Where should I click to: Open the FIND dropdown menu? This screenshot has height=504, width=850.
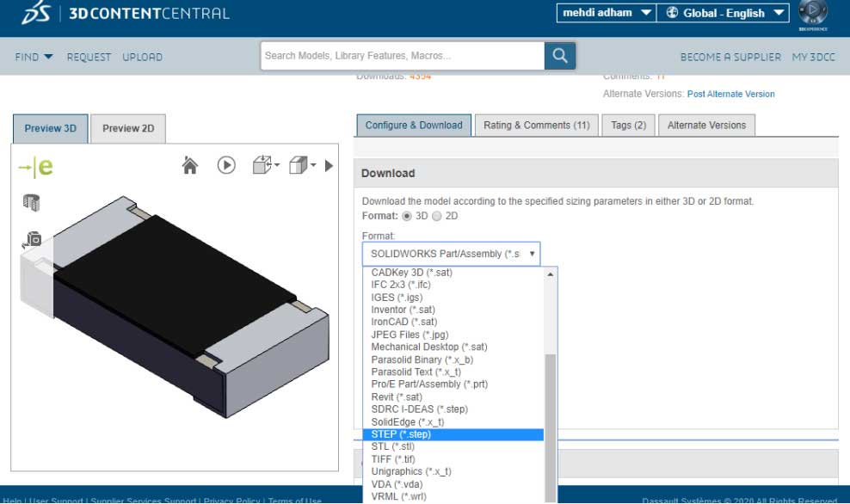(x=34, y=57)
